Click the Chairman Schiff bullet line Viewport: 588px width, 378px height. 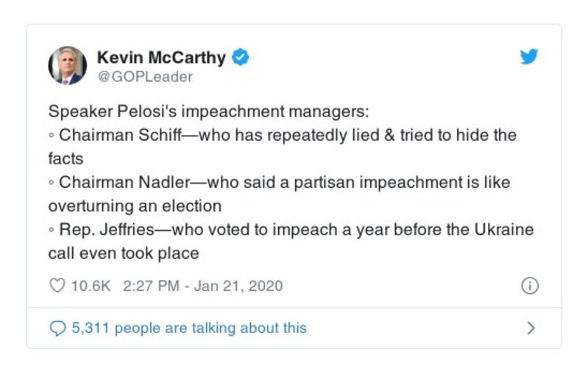pos(287,136)
